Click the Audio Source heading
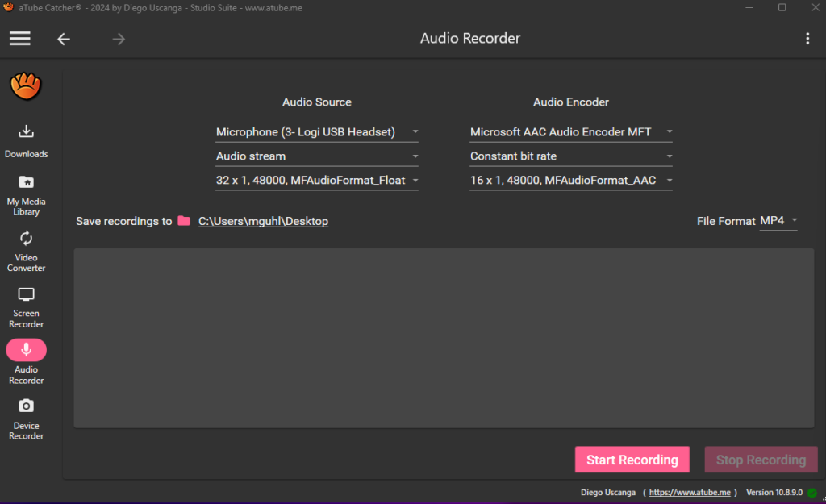826x504 pixels. pos(316,102)
